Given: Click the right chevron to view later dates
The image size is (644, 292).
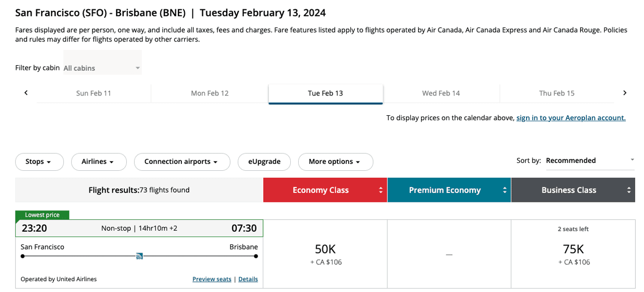Looking at the screenshot, I should 625,93.
